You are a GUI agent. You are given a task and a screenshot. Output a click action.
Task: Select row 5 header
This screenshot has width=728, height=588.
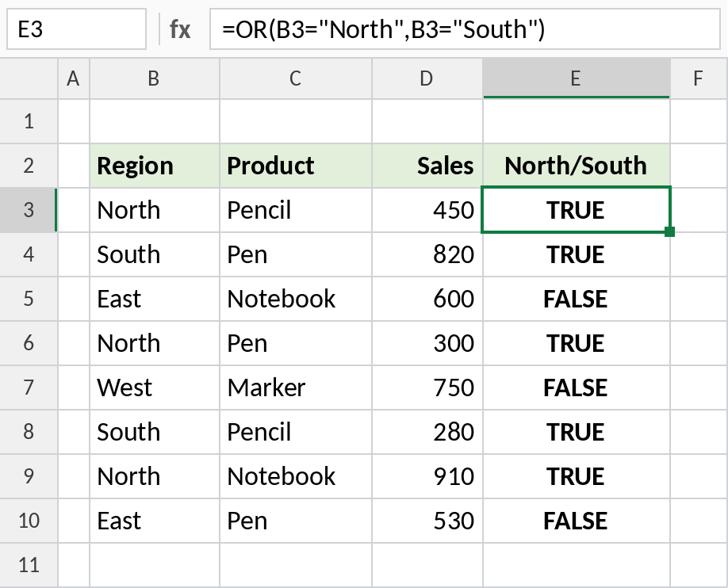click(x=29, y=299)
